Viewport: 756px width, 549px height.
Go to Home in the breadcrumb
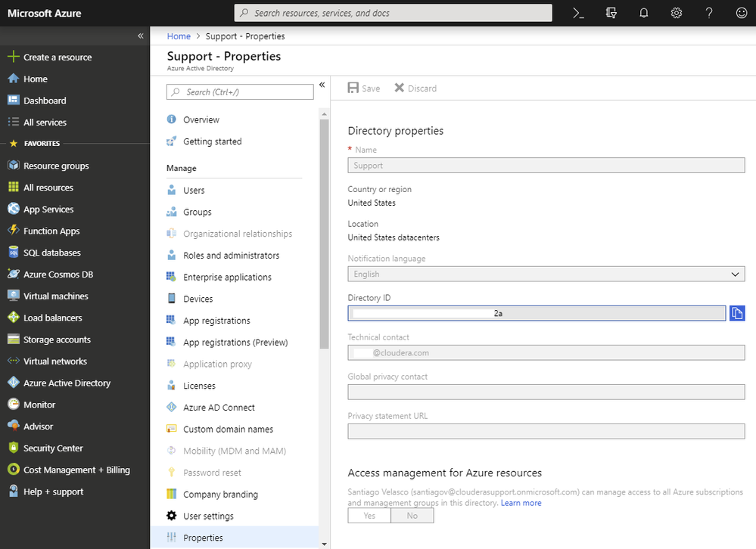pyautogui.click(x=179, y=36)
